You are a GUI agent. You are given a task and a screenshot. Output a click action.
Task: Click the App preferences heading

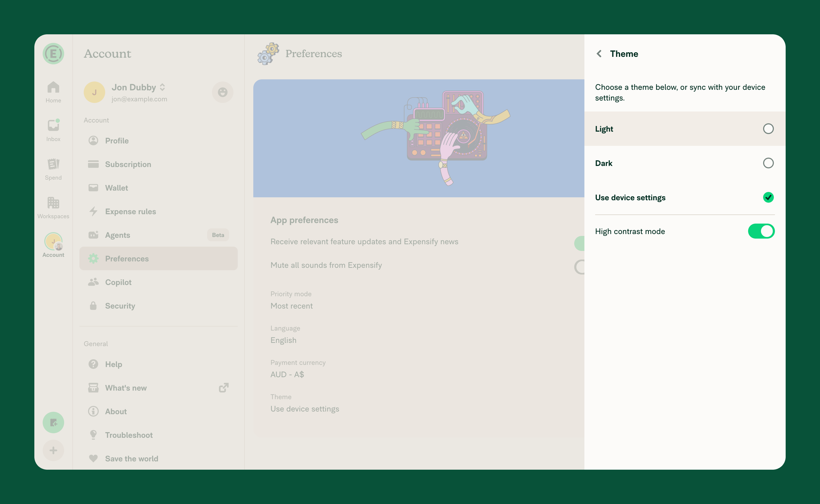click(x=304, y=220)
